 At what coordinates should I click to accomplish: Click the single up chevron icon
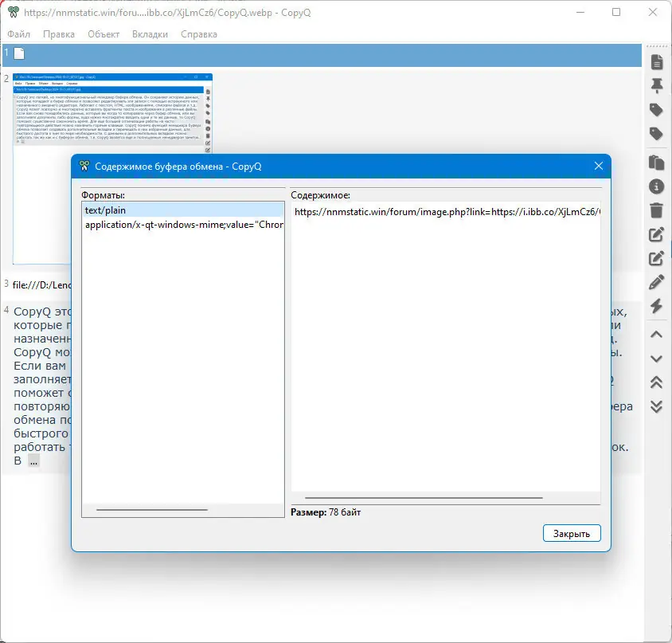[x=657, y=335]
